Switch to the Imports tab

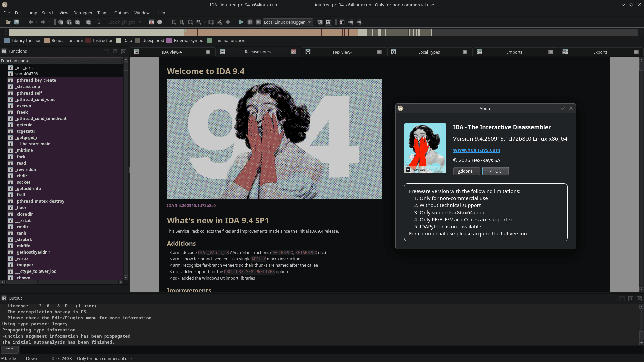[515, 52]
